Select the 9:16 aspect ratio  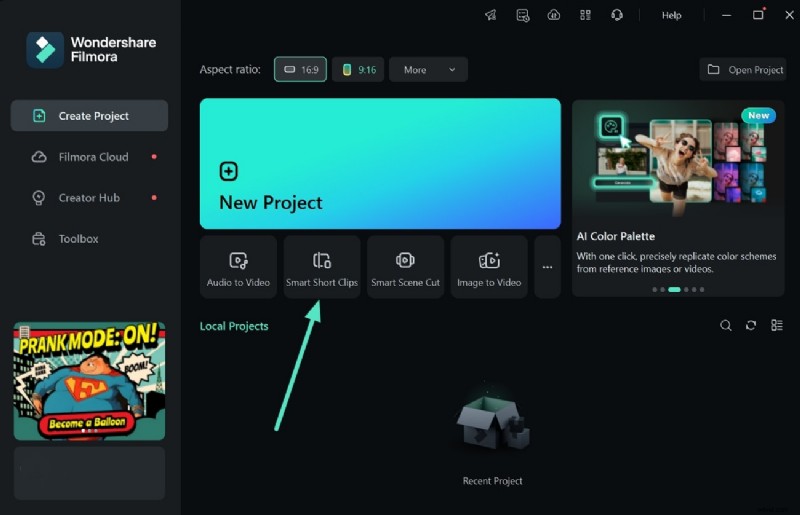(x=359, y=70)
